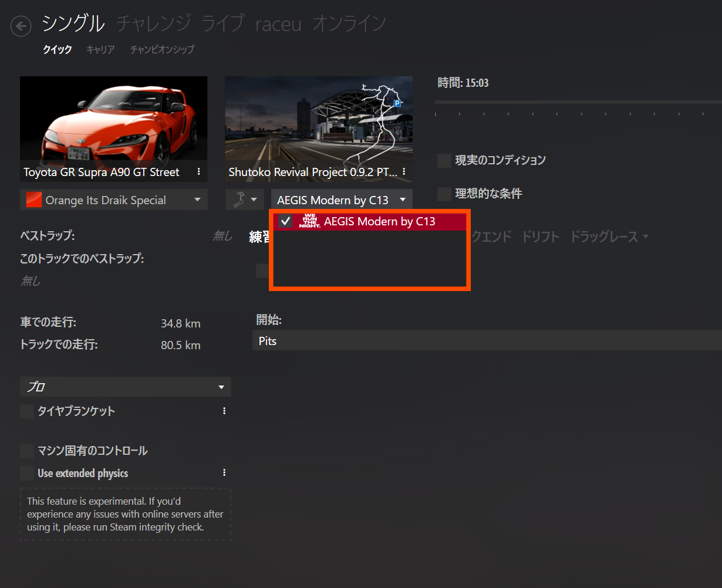Toggle checkmark on AEGIS Modern by C13 entry
The width and height of the screenshot is (722, 588).
[x=285, y=221]
